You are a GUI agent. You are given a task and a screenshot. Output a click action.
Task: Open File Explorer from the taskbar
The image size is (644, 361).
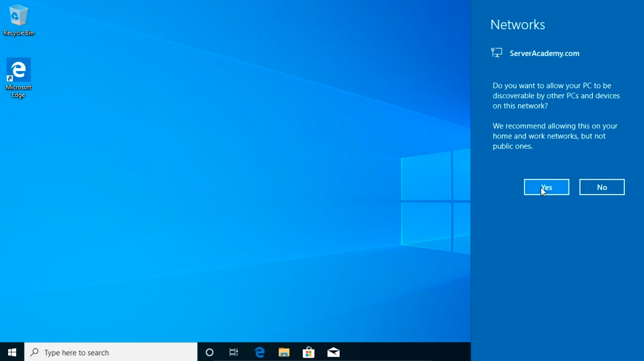(x=284, y=352)
